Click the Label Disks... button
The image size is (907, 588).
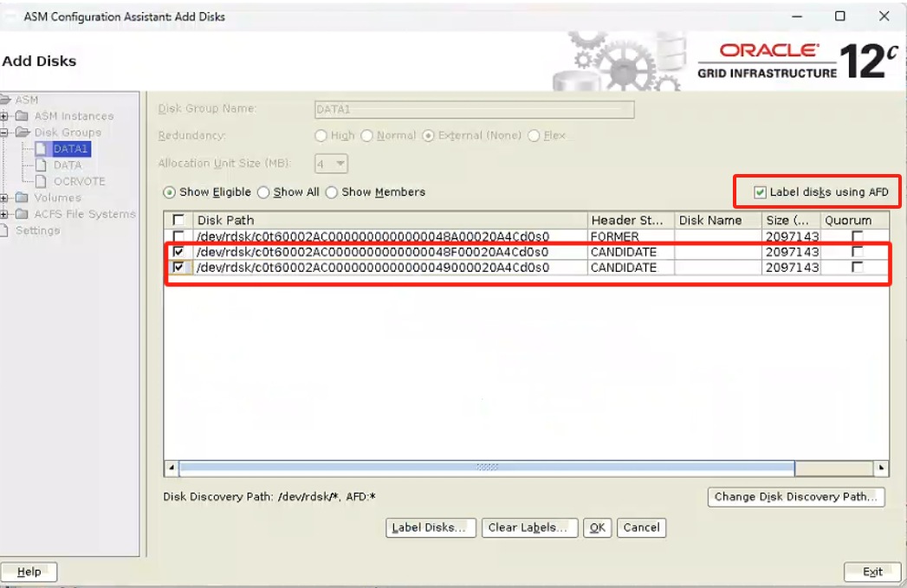pos(431,527)
